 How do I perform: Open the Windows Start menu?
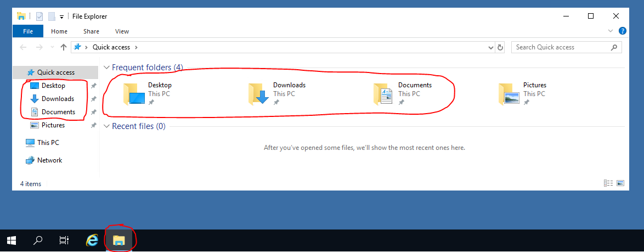point(12,240)
